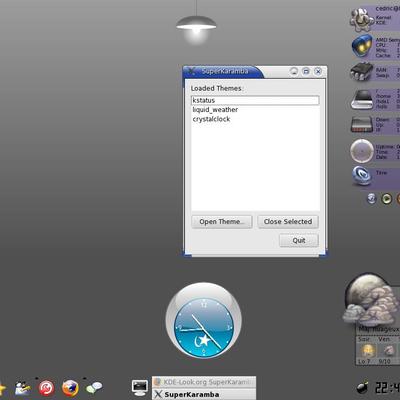Click the network card icon beside Down/Up

362,125
